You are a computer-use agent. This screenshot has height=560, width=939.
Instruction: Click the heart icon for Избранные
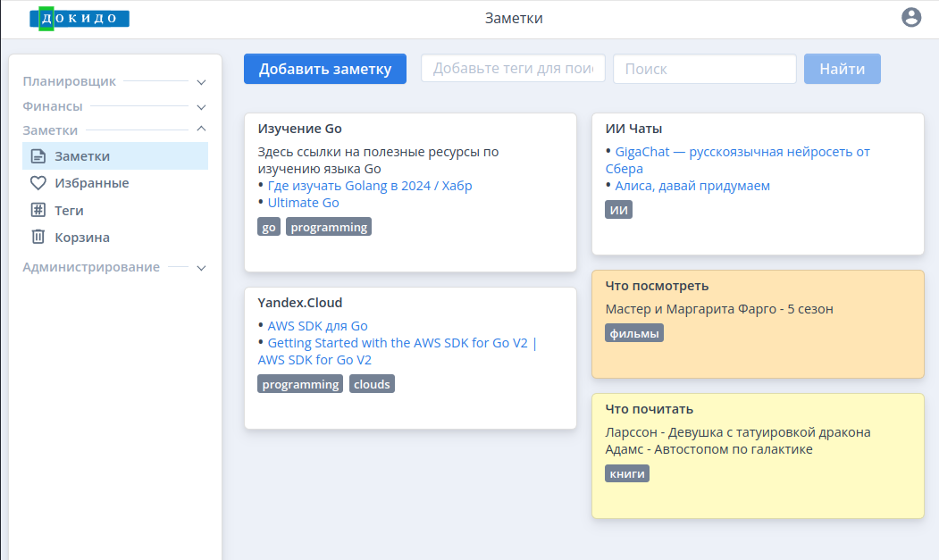38,183
